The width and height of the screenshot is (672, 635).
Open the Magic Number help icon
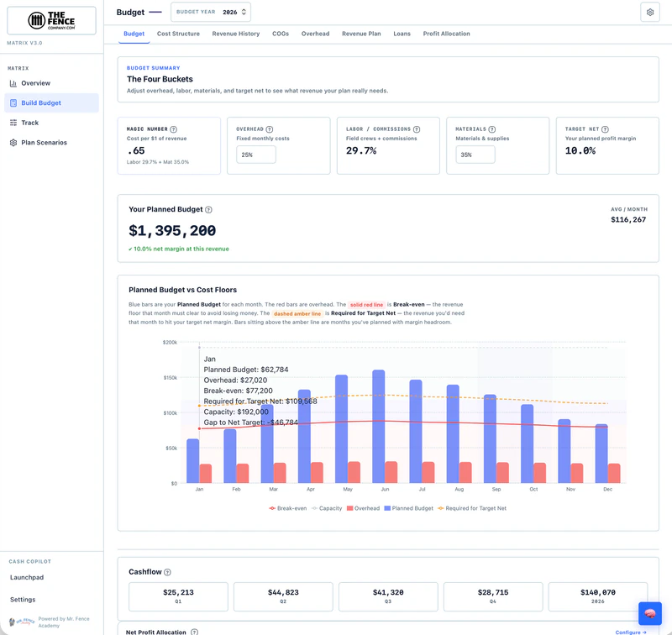(174, 129)
